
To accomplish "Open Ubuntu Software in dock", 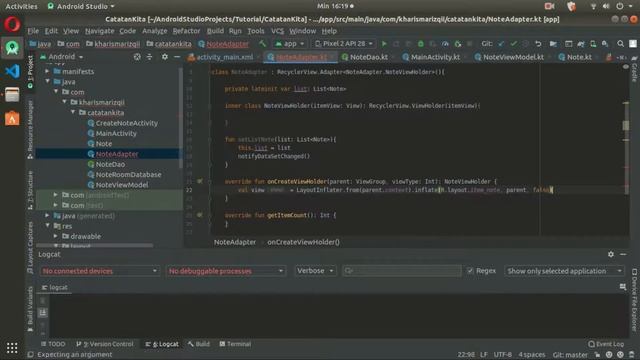I will (12, 119).
